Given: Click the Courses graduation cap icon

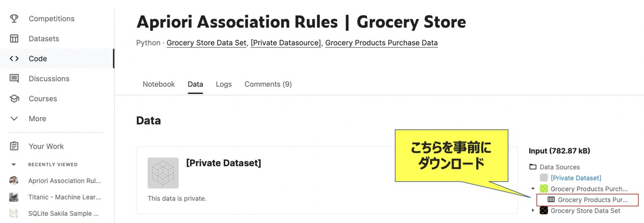Looking at the screenshot, I should pyautogui.click(x=14, y=99).
